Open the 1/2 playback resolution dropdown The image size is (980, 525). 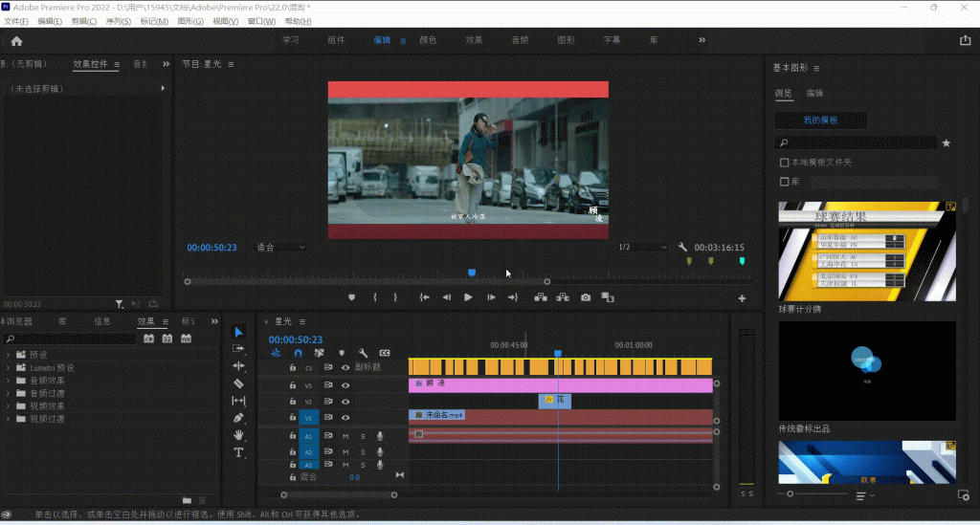tap(641, 247)
